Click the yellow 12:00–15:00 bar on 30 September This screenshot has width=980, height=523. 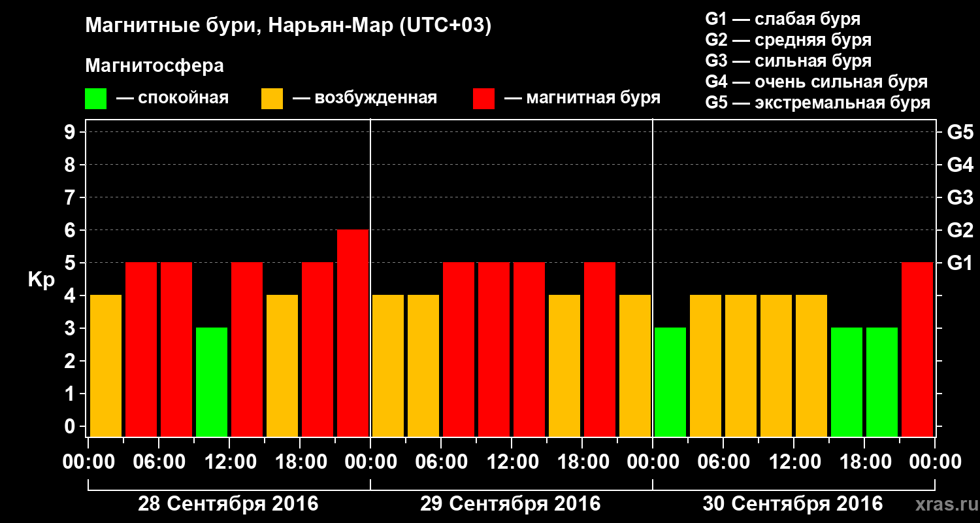click(811, 365)
